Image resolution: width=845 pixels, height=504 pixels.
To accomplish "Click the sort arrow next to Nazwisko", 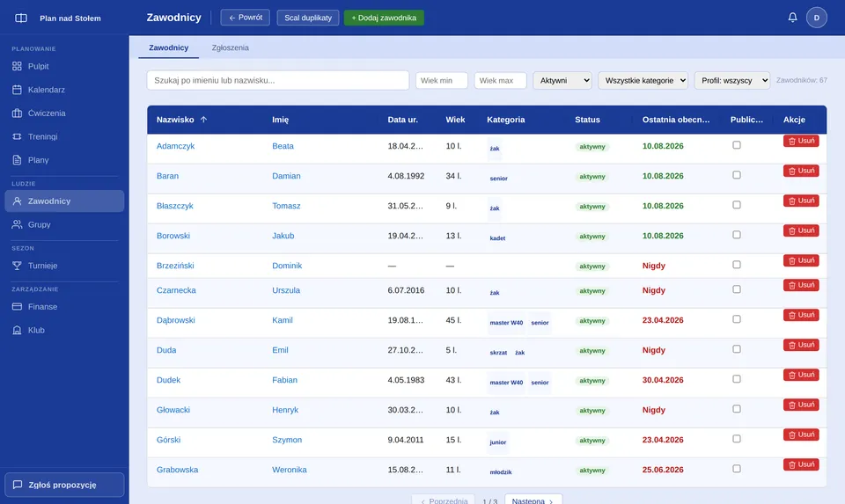I will pyautogui.click(x=203, y=120).
